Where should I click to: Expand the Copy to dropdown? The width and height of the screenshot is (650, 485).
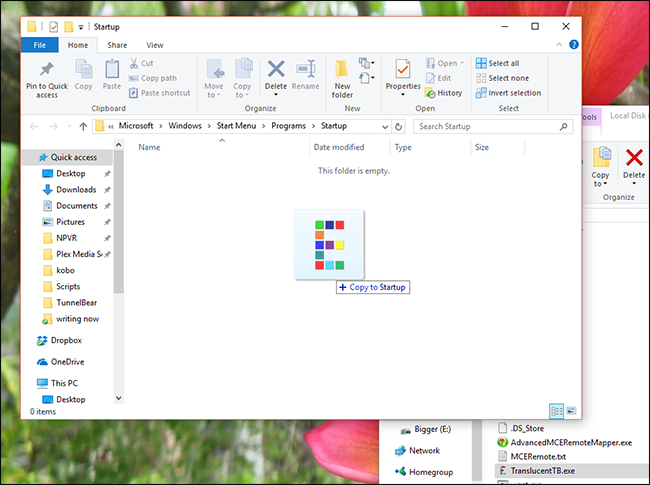tap(243, 90)
